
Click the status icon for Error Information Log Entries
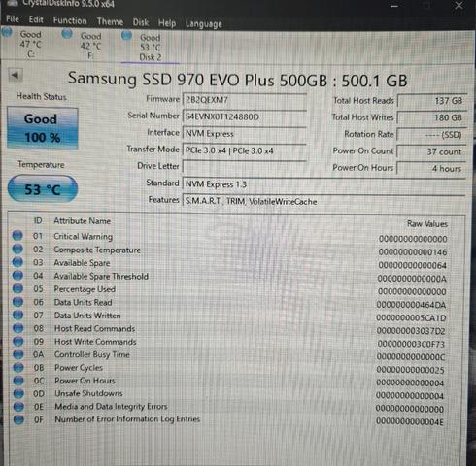(18, 419)
